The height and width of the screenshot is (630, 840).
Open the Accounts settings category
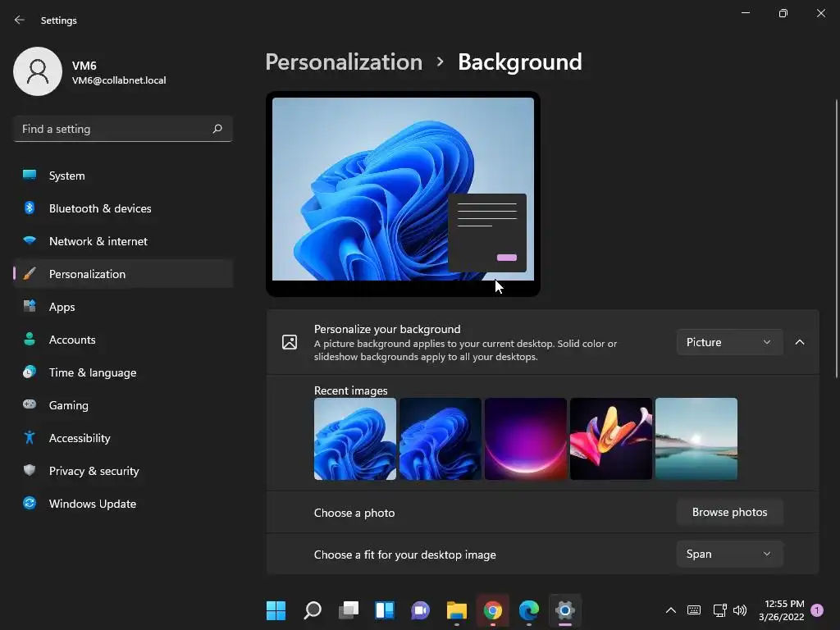pos(123,340)
